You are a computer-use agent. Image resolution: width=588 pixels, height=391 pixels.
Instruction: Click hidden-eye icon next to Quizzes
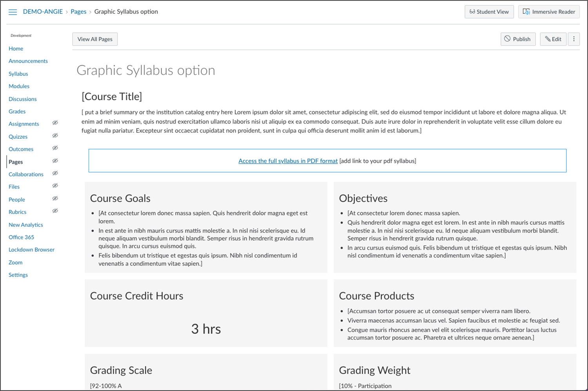pyautogui.click(x=55, y=136)
